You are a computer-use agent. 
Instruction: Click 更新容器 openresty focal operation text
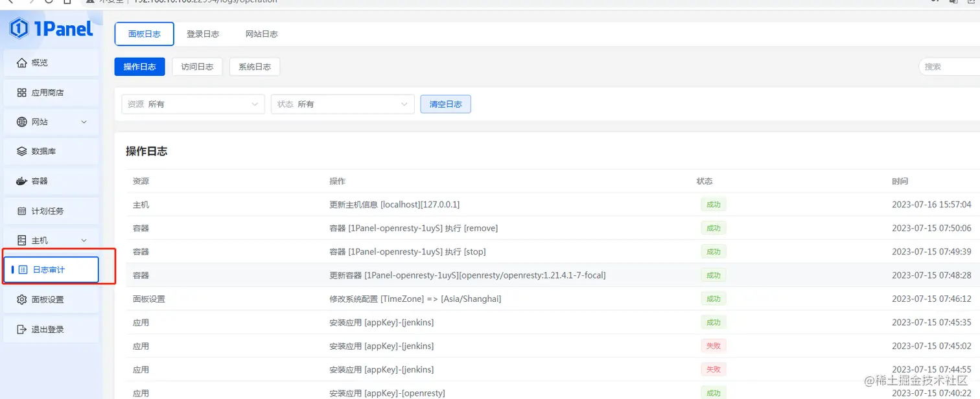(x=468, y=275)
